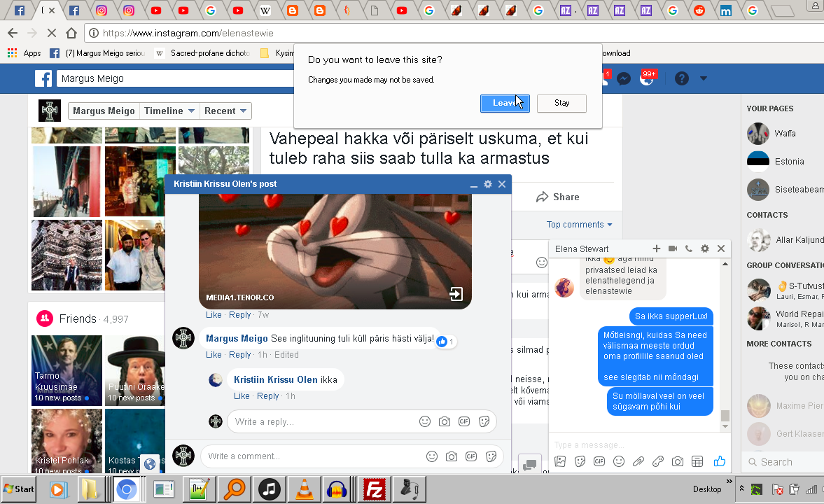Open the Top comments sorting dropdown
The image size is (824, 504).
coord(579,225)
